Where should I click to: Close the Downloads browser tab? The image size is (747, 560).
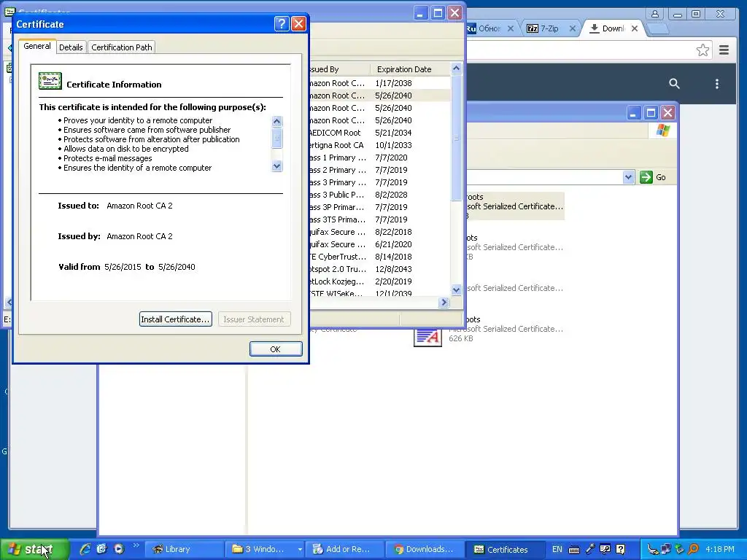[x=634, y=28]
